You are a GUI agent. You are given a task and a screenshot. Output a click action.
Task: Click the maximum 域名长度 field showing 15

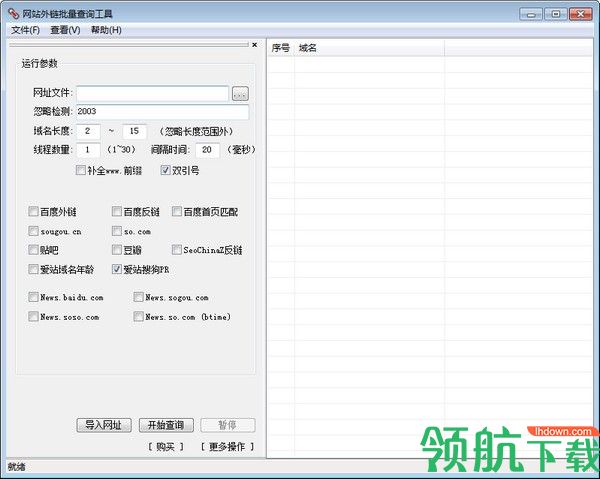tap(134, 131)
